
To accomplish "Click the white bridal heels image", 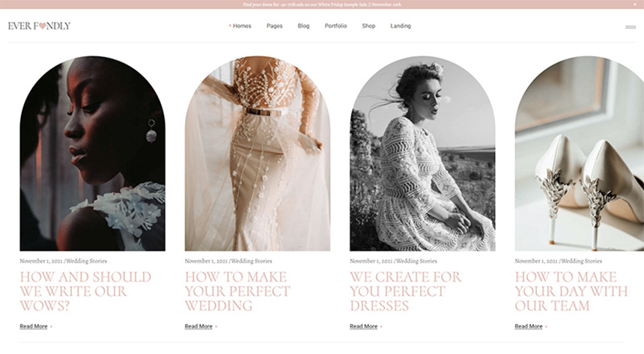I will pos(579,153).
